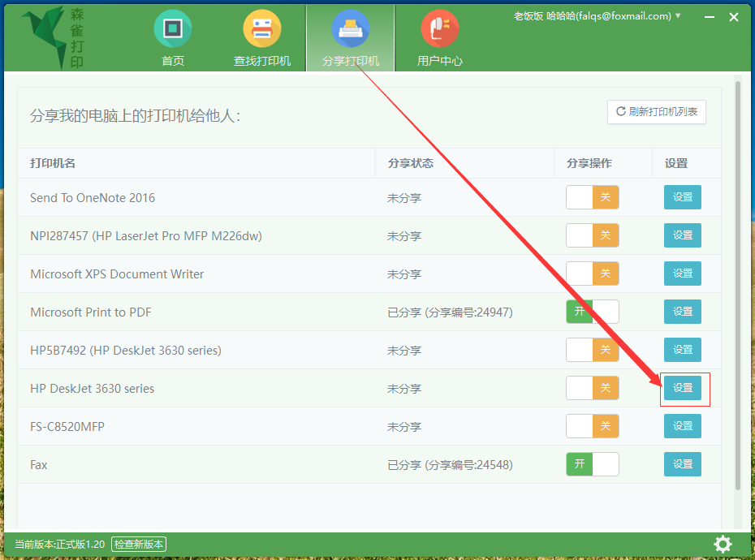Click 设置 for Send To OneNote 2016
This screenshot has height=560, width=755.
(x=682, y=197)
